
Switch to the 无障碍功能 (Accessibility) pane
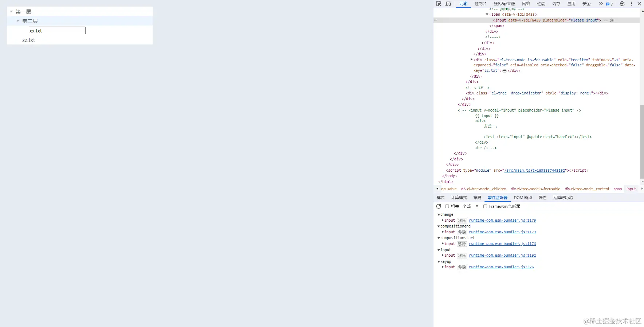[563, 198]
